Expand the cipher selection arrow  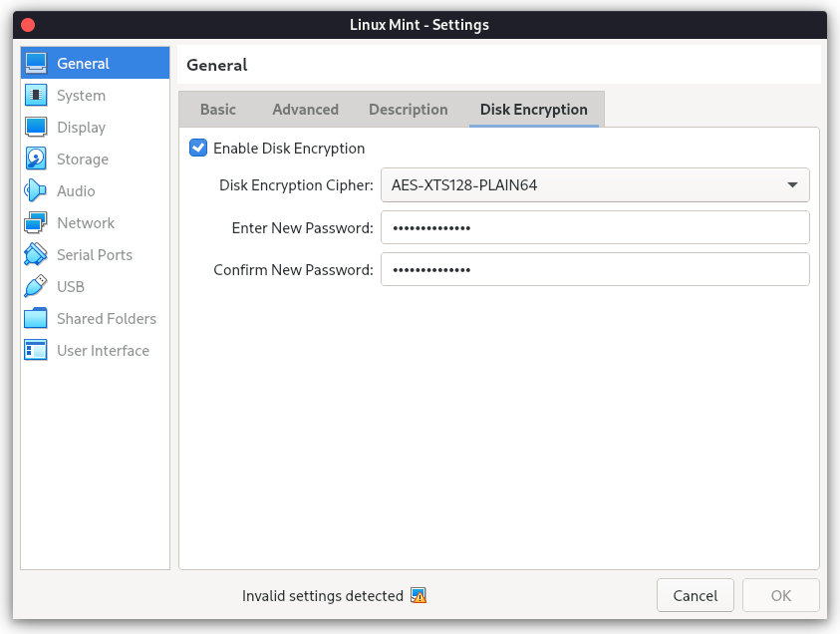(x=794, y=184)
